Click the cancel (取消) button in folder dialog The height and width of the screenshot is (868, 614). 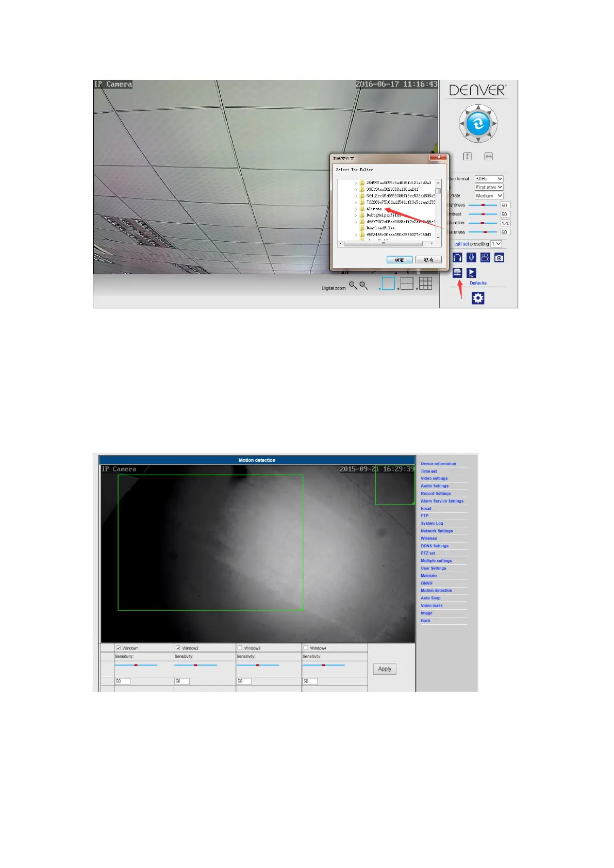click(428, 260)
